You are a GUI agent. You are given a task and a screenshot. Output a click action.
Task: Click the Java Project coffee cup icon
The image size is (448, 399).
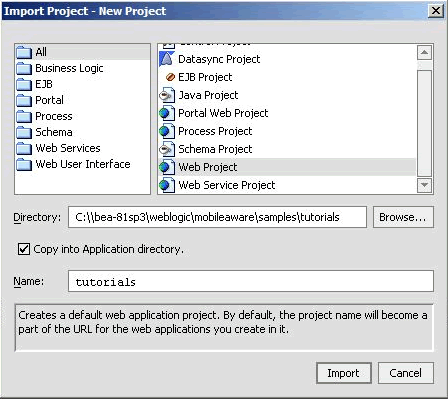tap(167, 95)
